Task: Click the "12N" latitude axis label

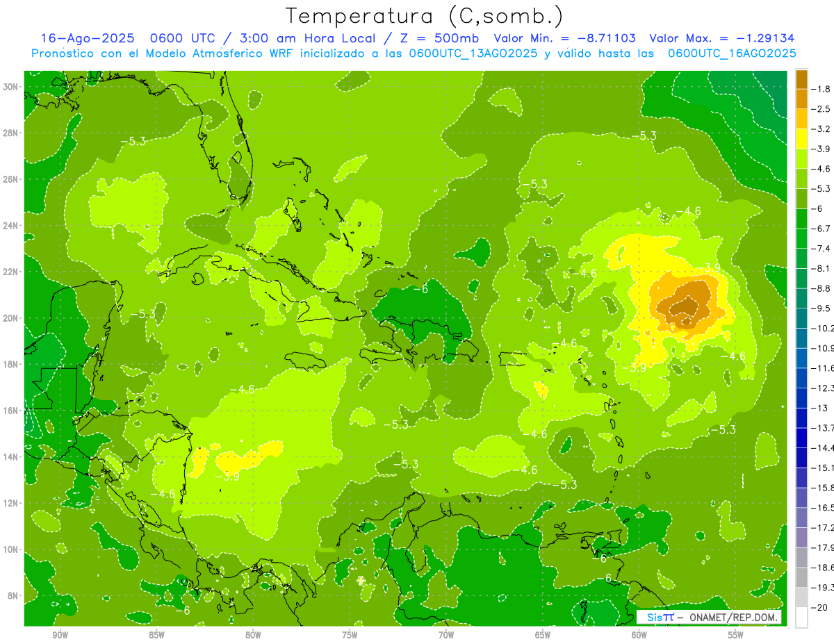Action: pyautogui.click(x=10, y=503)
